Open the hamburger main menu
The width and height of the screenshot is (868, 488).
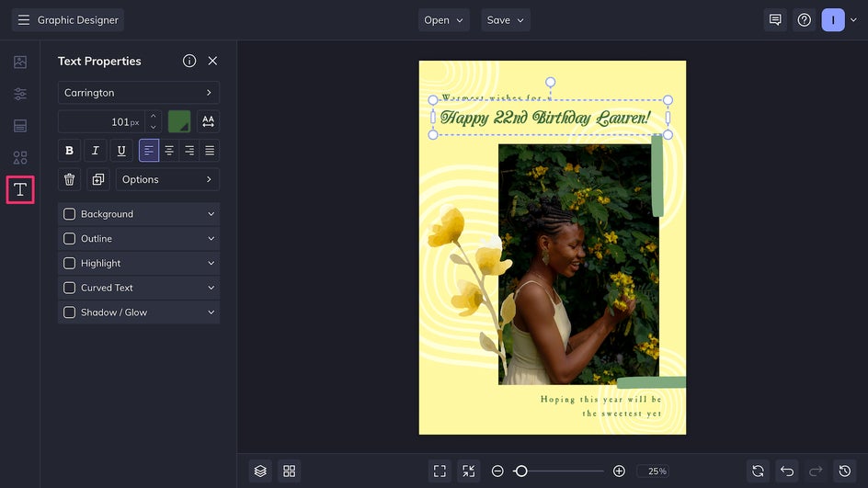(x=23, y=20)
